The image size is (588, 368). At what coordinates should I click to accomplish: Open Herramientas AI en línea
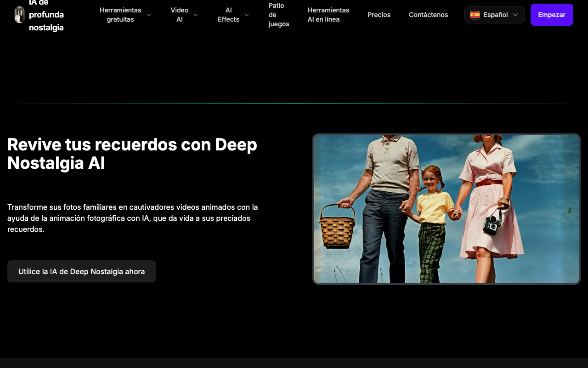[328, 15]
